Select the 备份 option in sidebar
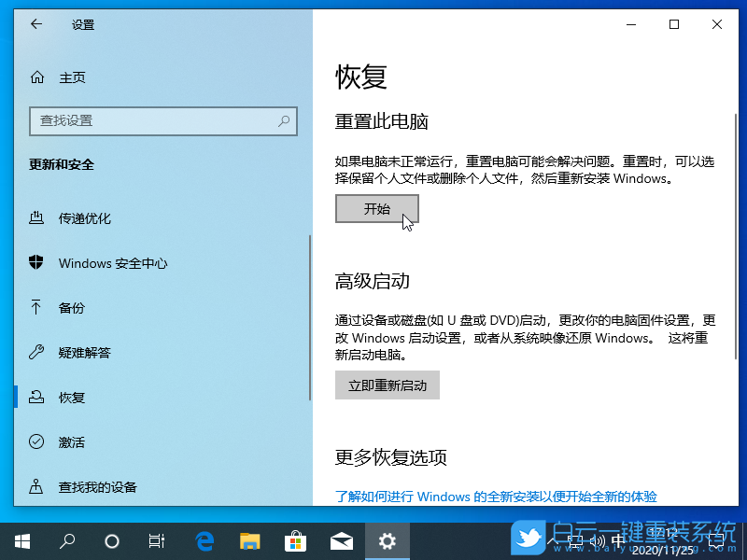Screen dimensions: 747x560 72,308
